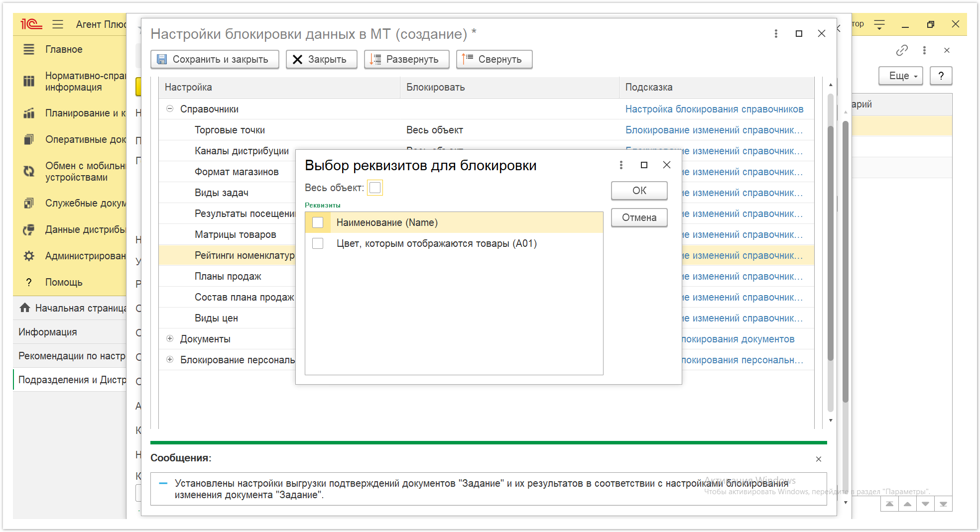This screenshot has width=980, height=532.
Task: Collapse the Справочники tree group
Action: pos(170,108)
